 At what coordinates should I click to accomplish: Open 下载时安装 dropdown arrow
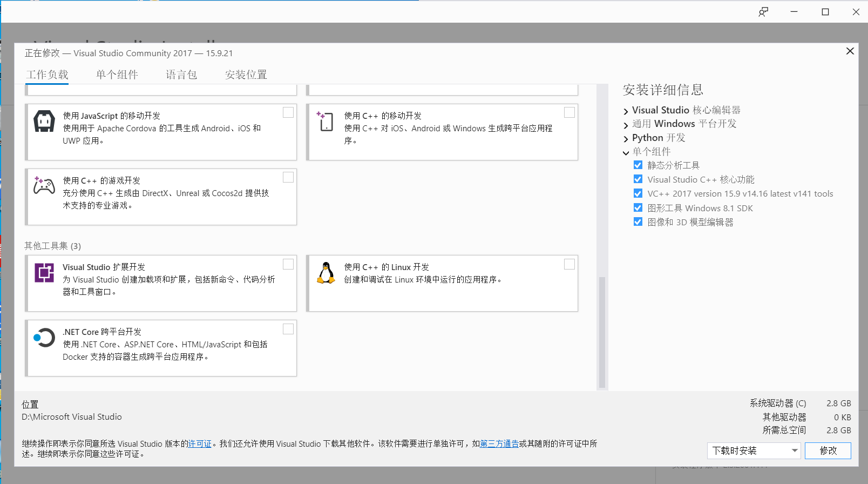795,451
